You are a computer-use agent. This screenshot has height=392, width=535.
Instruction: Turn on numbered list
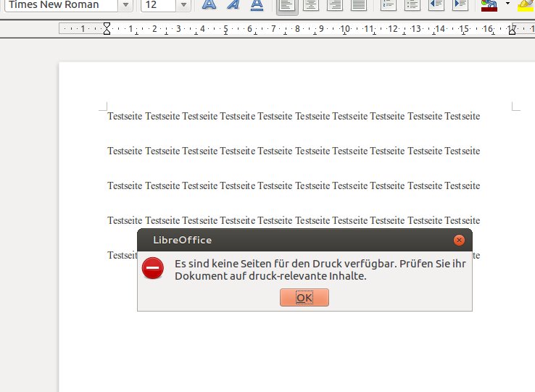389,5
